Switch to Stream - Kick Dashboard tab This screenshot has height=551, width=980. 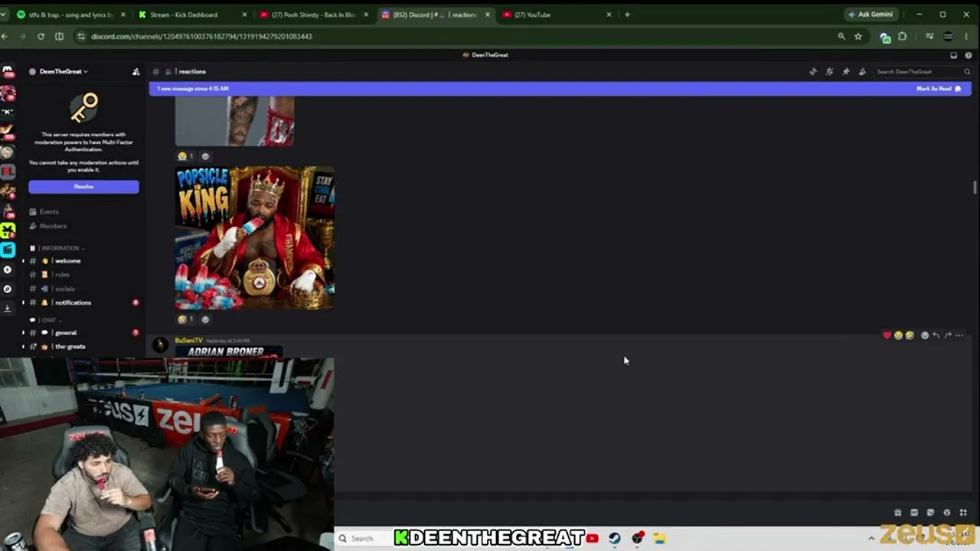pyautogui.click(x=193, y=15)
